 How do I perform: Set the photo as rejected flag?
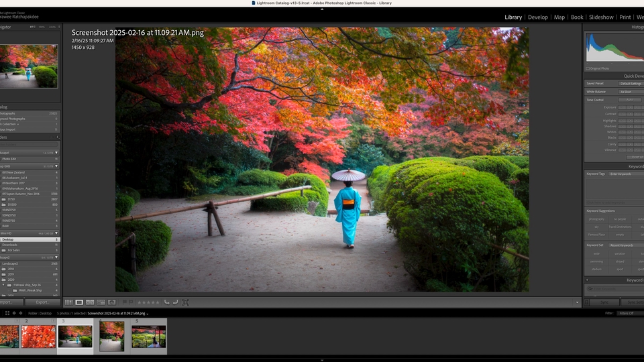[x=131, y=302]
